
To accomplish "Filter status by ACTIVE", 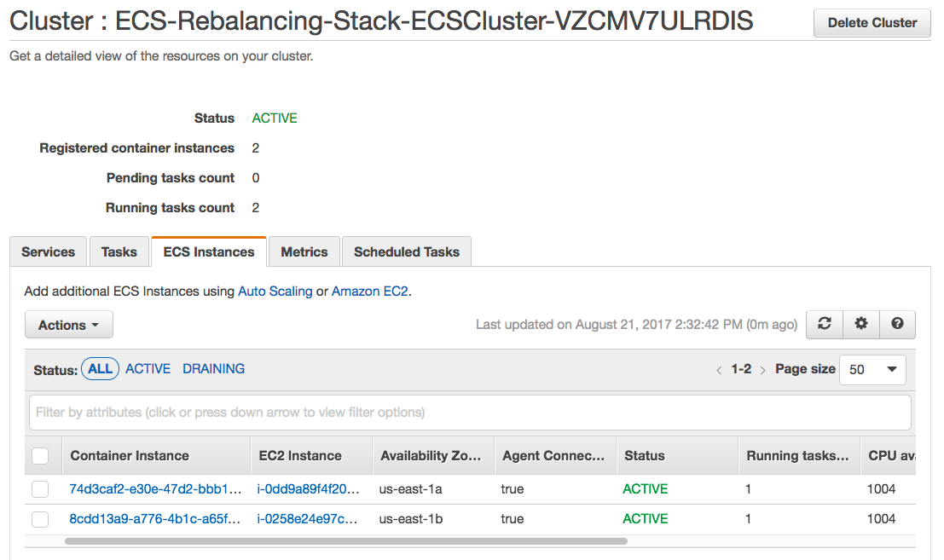I will coord(148,369).
